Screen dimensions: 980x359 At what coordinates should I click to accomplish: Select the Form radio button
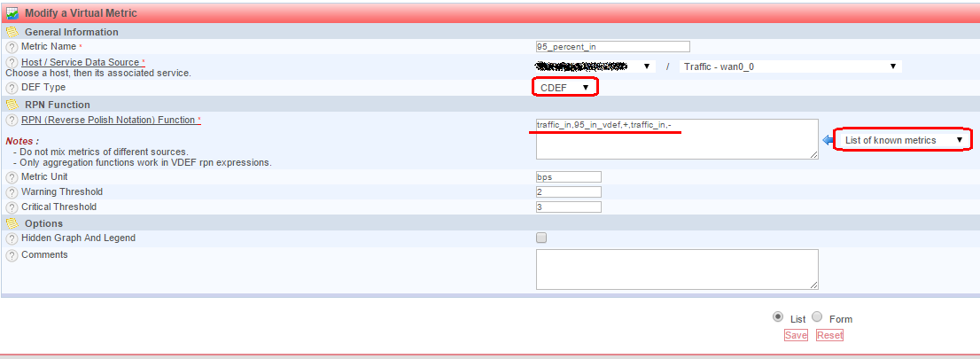point(817,317)
